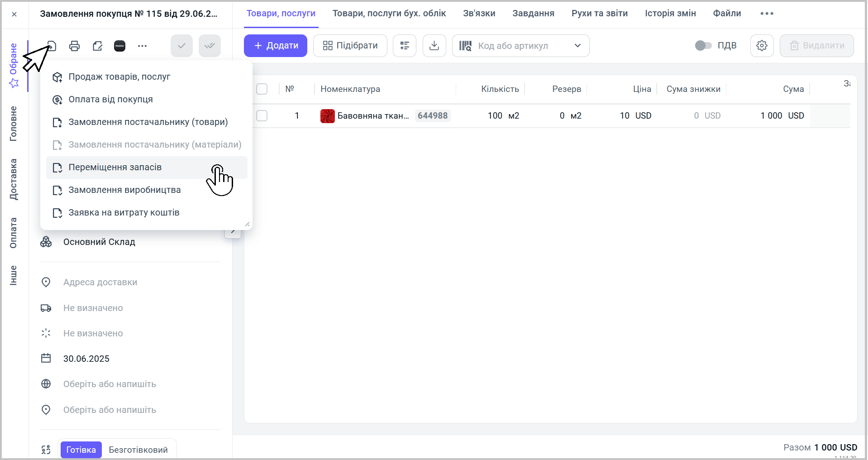The width and height of the screenshot is (868, 460).
Task: Switch to the Історія змін tab
Action: point(670,14)
